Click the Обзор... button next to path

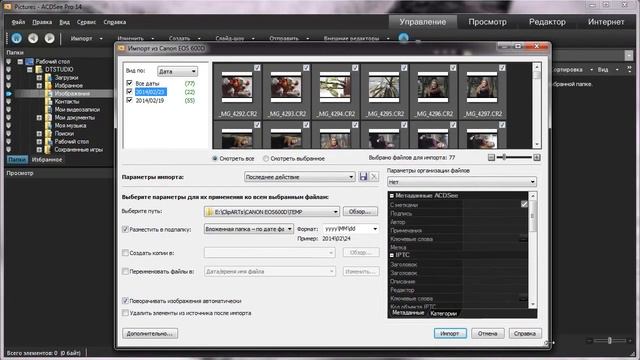[x=360, y=211]
